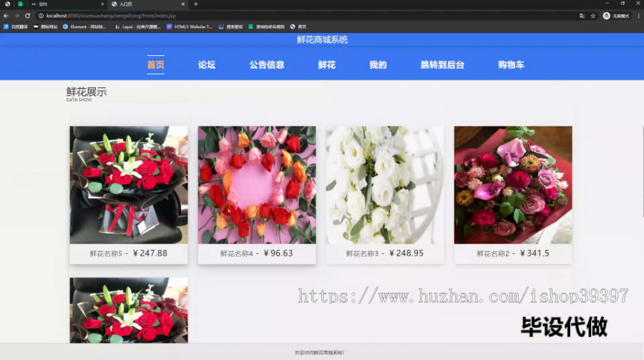This screenshot has height=360, width=644.
Task: Open the 百度翻译 bookmark
Action: tap(16, 26)
